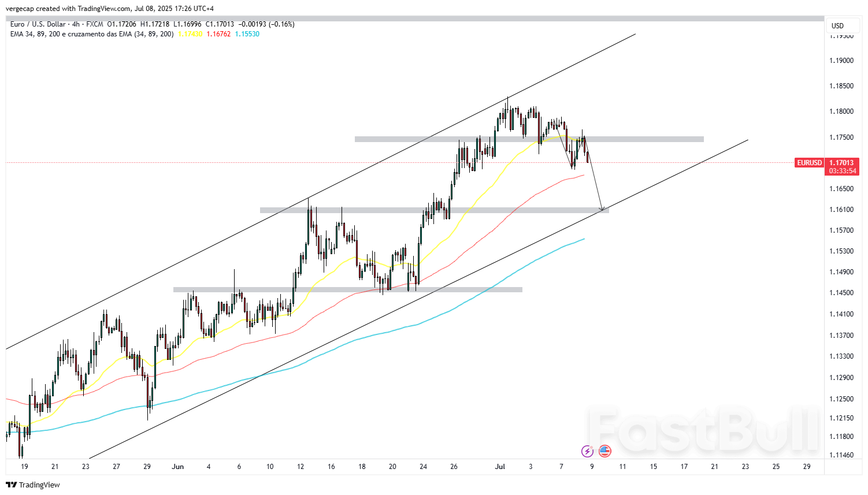Click the 26 date label on time axis
The image size is (868, 495).
coord(454,467)
